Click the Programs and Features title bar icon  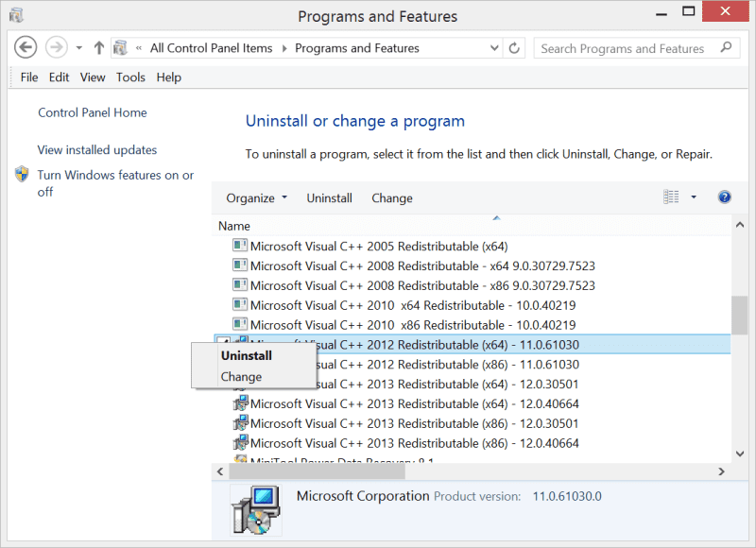coord(16,15)
